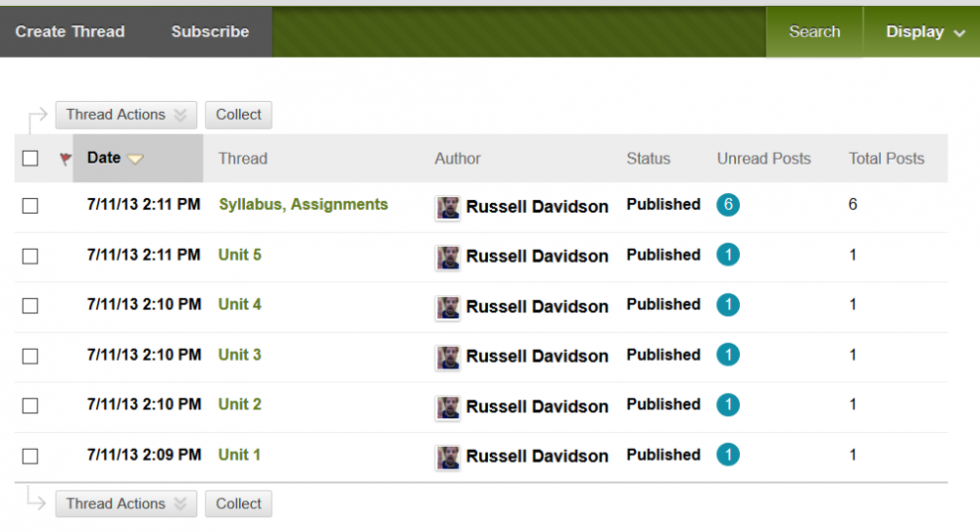The width and height of the screenshot is (980, 532).
Task: Click the Search button in the green bar
Action: coord(814,32)
